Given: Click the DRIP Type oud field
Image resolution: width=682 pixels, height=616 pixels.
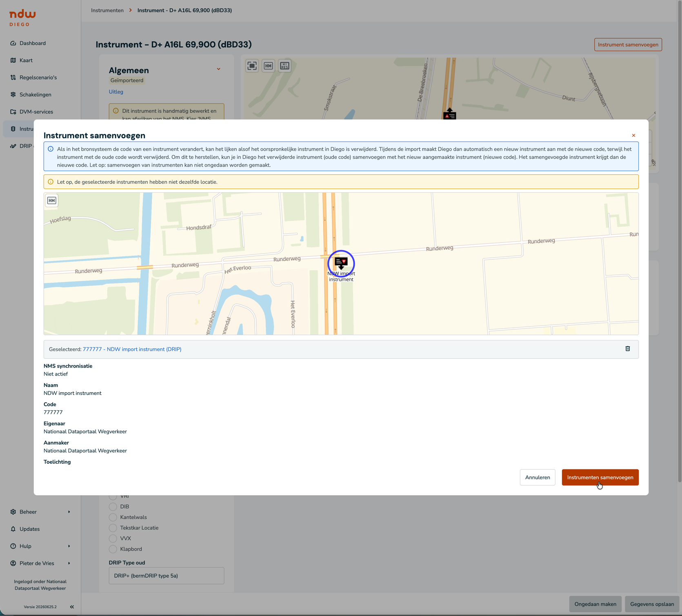Looking at the screenshot, I should (166, 576).
